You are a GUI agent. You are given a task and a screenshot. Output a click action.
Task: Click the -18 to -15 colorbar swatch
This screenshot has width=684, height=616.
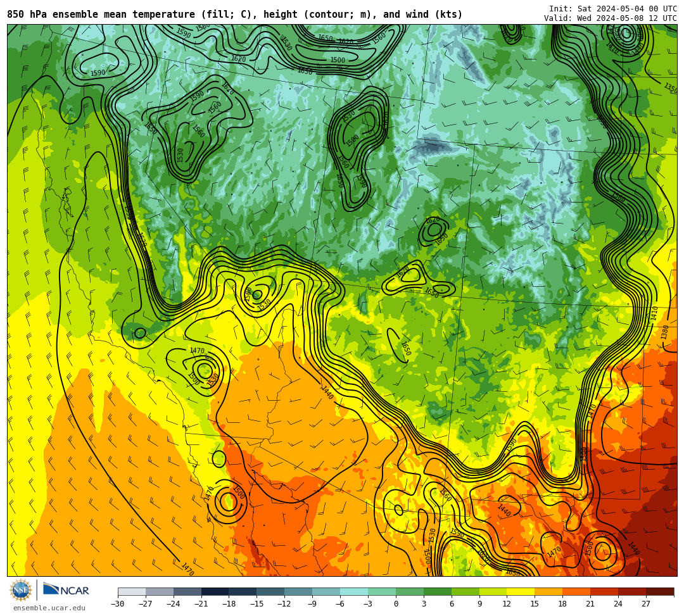tap(243, 591)
